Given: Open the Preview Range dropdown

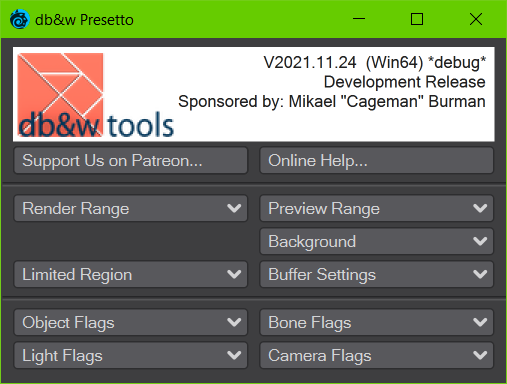Looking at the screenshot, I should pos(376,209).
